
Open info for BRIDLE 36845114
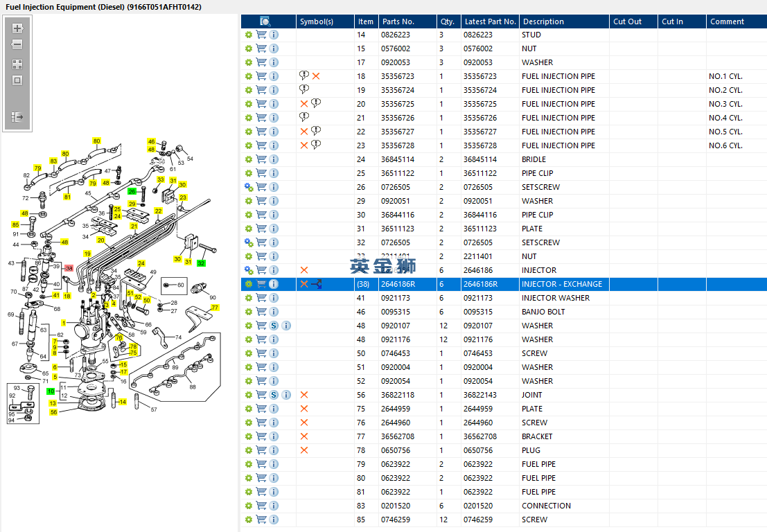pyautogui.click(x=274, y=159)
